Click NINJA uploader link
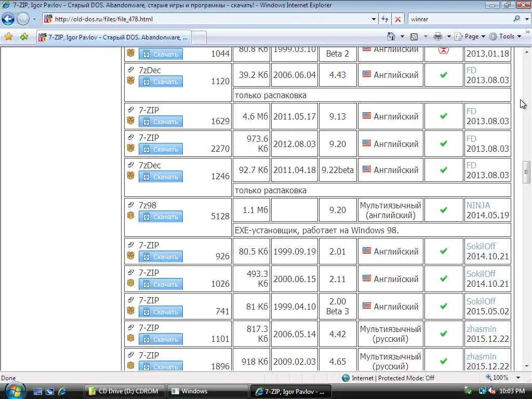 [478, 205]
